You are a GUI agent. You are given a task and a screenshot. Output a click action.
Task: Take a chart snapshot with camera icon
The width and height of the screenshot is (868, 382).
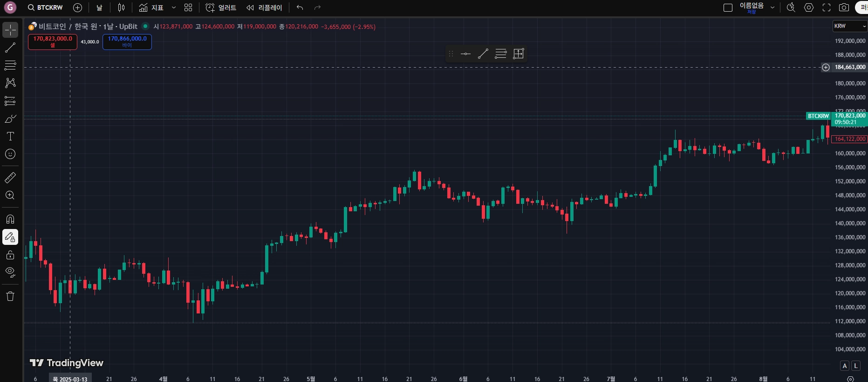click(x=844, y=7)
